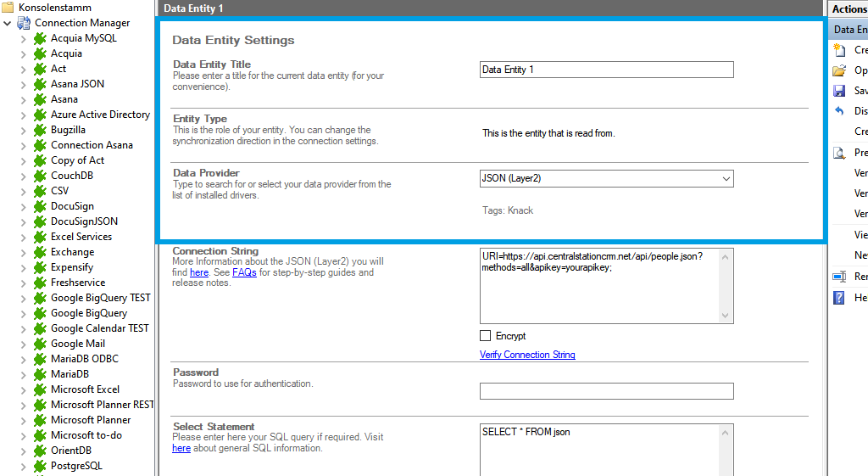Click the Help question mark icon

point(839,298)
